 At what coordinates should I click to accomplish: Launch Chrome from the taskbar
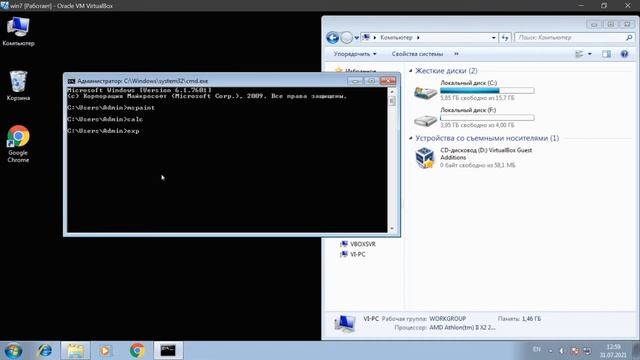[137, 351]
